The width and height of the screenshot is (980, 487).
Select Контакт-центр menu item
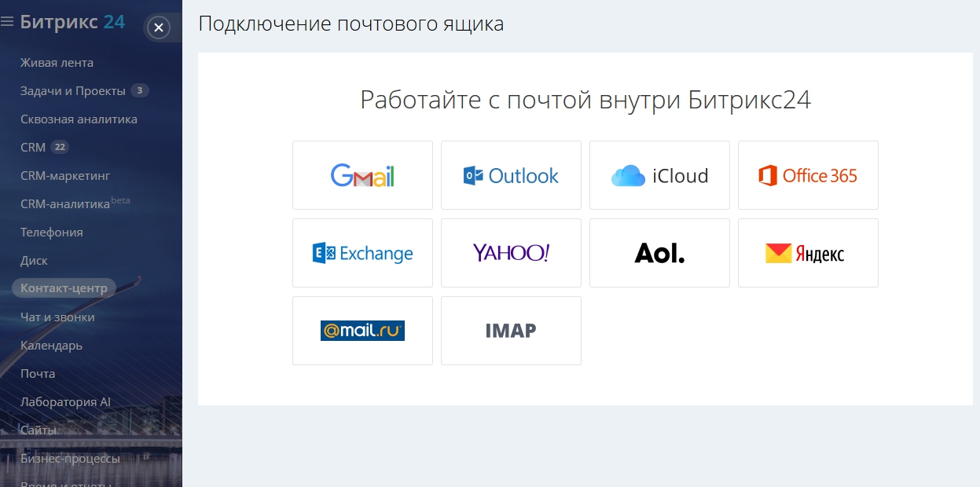pos(64,288)
